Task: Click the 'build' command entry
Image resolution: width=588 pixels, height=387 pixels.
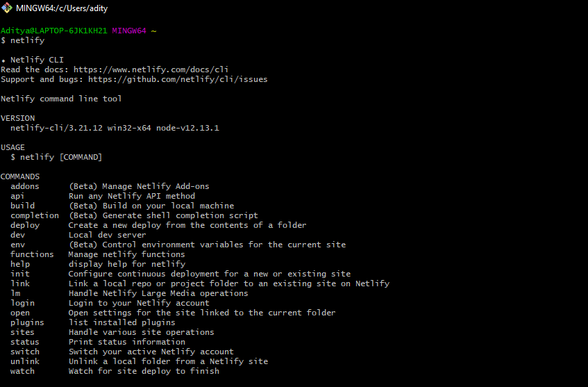Action: click(x=22, y=206)
